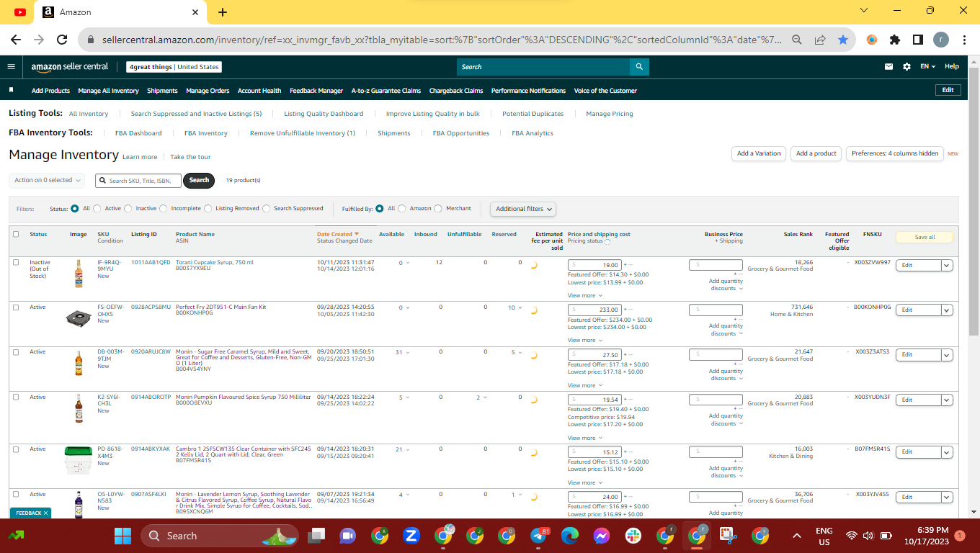Viewport: 980px width, 553px height.
Task: Choose the Search Suppressed radio button
Action: (x=267, y=209)
